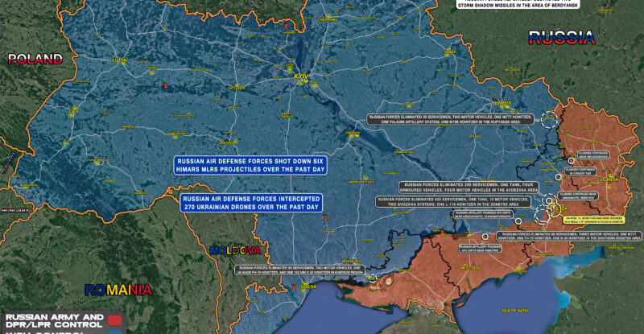This screenshot has height=334, width=644.
Task: Click the RUSSIA country label
Action: (x=561, y=36)
